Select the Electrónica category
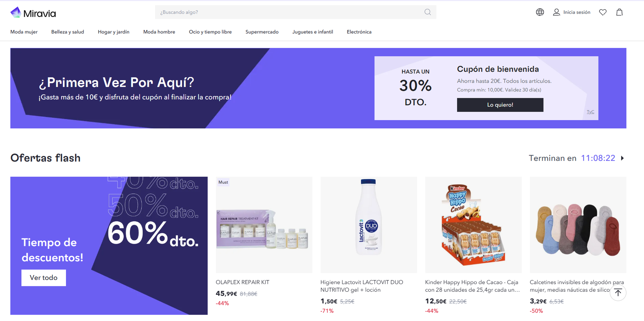Viewport: 644px width, 321px height. tap(359, 32)
